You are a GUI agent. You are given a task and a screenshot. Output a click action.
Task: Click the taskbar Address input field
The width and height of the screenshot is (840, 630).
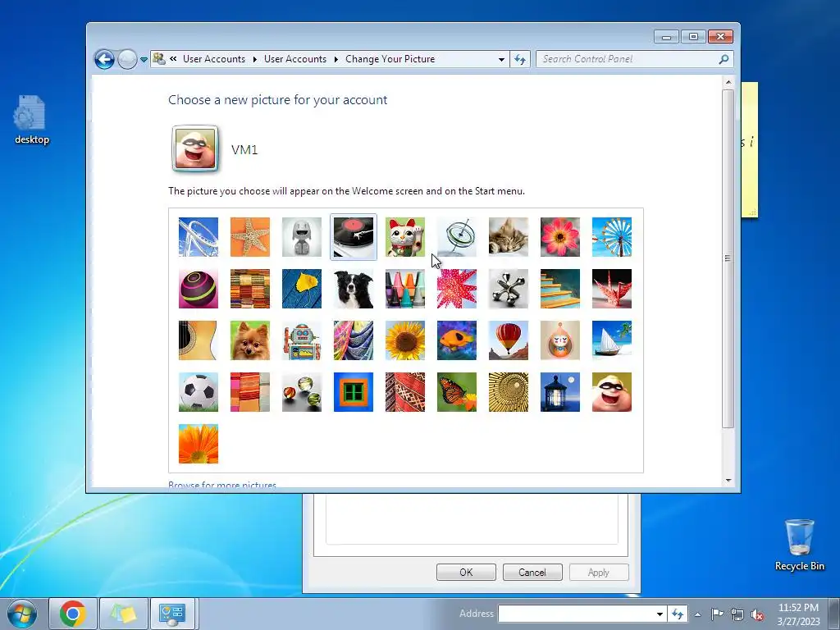point(577,614)
